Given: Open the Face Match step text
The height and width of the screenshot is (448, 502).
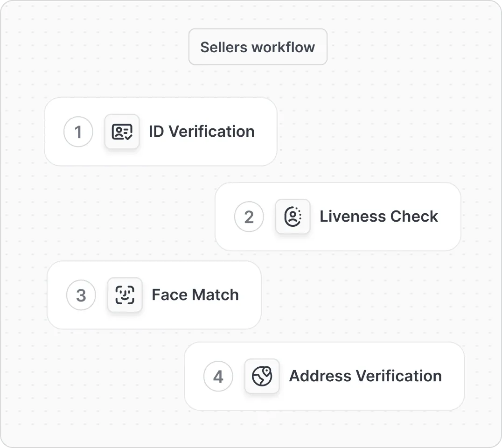Looking at the screenshot, I should click(x=195, y=294).
